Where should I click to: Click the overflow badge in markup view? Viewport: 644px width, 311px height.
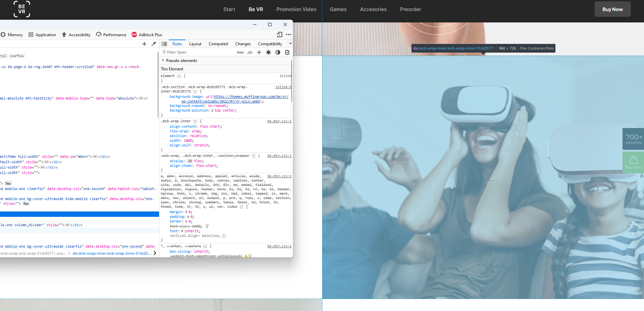17,56
